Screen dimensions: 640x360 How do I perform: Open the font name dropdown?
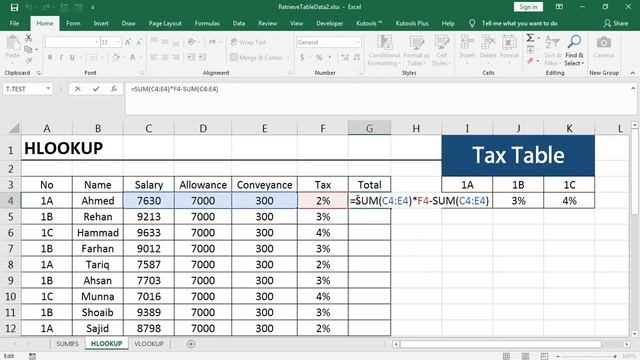point(97,42)
